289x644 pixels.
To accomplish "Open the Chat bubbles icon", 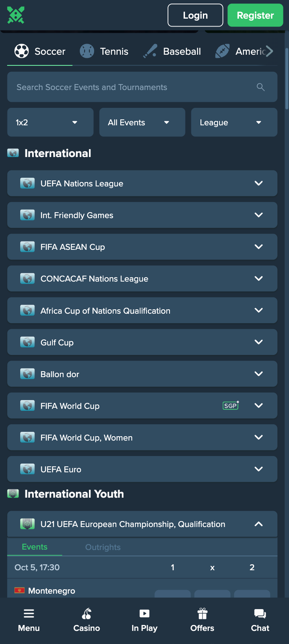I will (x=260, y=614).
